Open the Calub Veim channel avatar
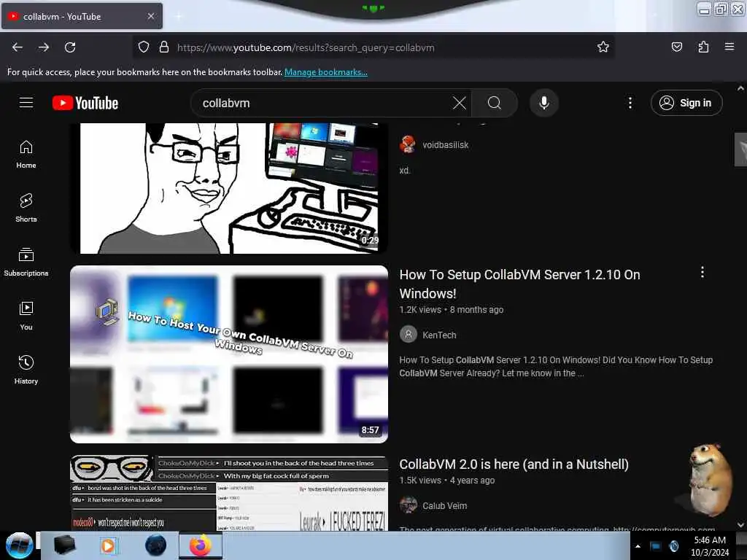Image resolution: width=747 pixels, height=560 pixels. [409, 505]
